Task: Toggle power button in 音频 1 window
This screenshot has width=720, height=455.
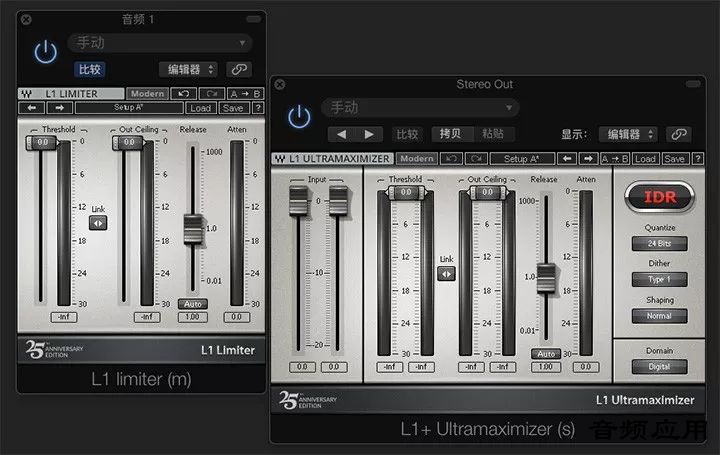Action: tap(45, 52)
